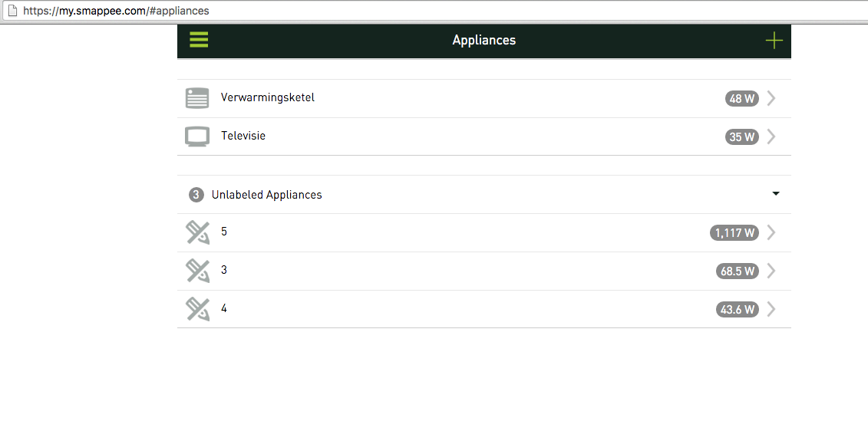
Task: Click the 48 W power badge
Action: pyautogui.click(x=741, y=98)
